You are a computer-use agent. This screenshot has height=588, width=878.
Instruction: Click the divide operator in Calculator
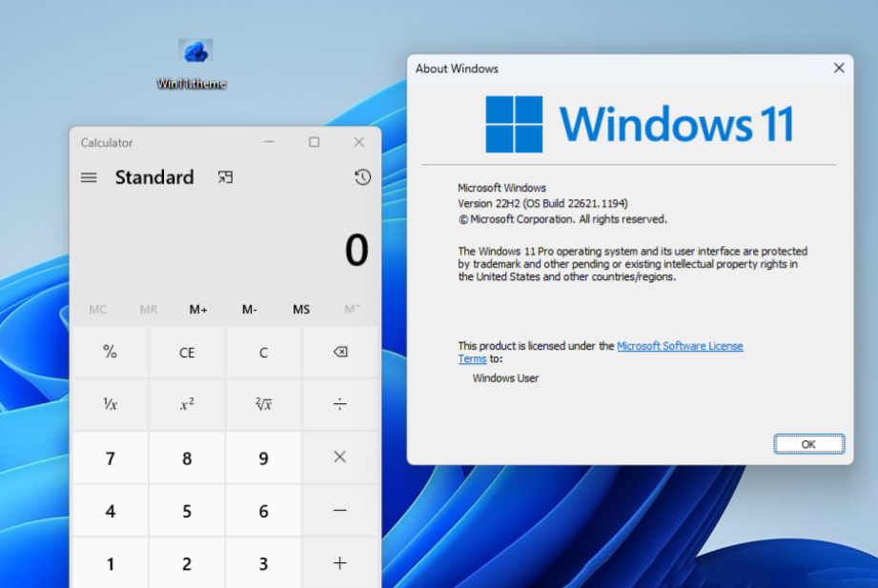(340, 404)
